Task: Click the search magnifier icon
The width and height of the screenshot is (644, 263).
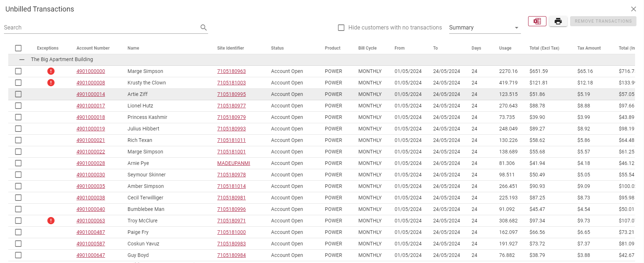Action: click(203, 28)
